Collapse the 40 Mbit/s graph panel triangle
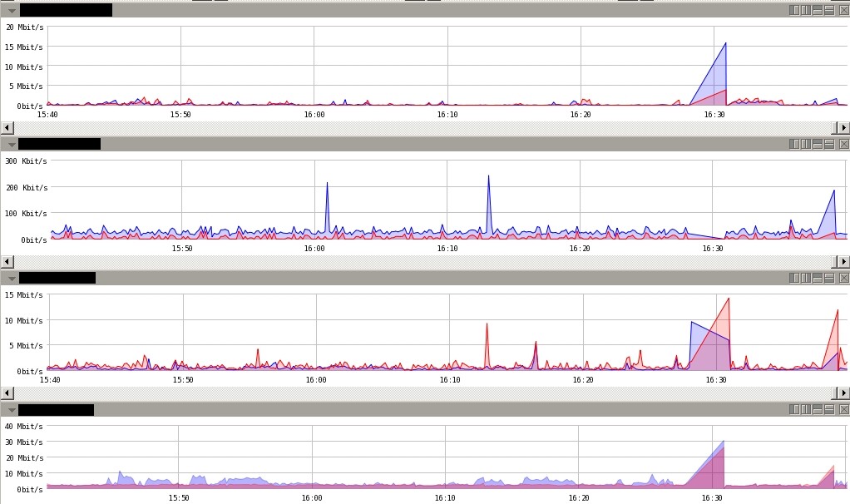The image size is (850, 504). click(12, 410)
